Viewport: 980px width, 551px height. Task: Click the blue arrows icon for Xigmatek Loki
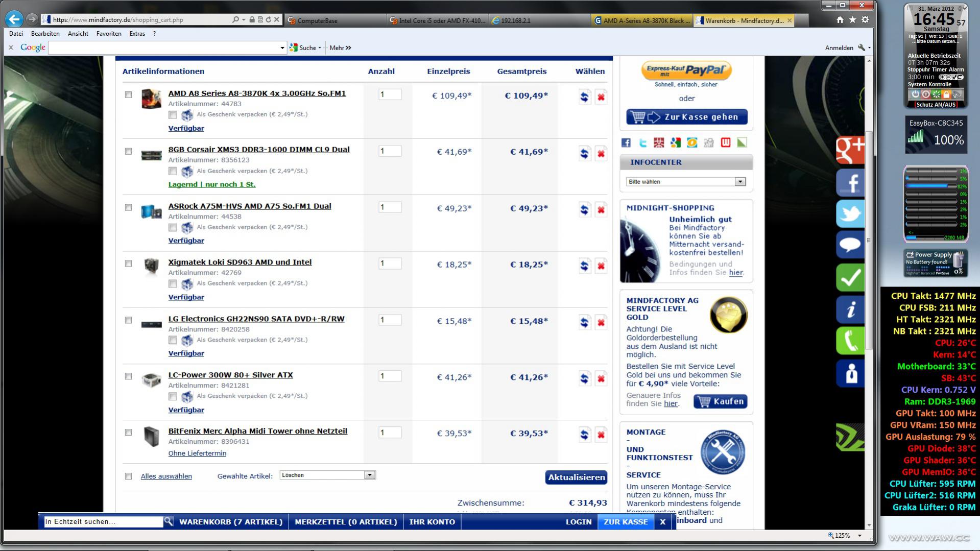585,266
